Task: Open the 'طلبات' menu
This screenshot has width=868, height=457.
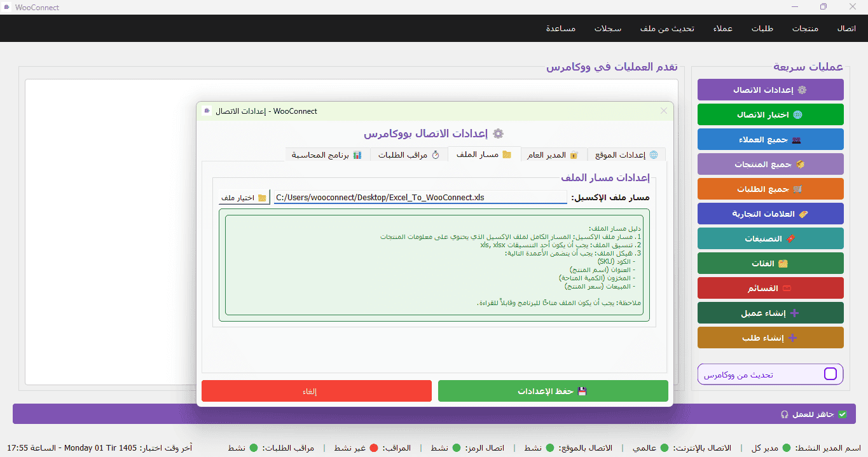Action: pyautogui.click(x=762, y=29)
